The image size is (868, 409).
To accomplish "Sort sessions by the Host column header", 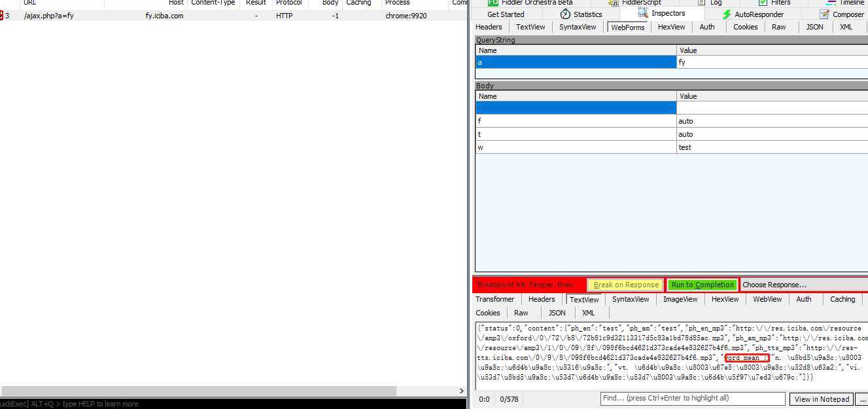I will click(146, 3).
